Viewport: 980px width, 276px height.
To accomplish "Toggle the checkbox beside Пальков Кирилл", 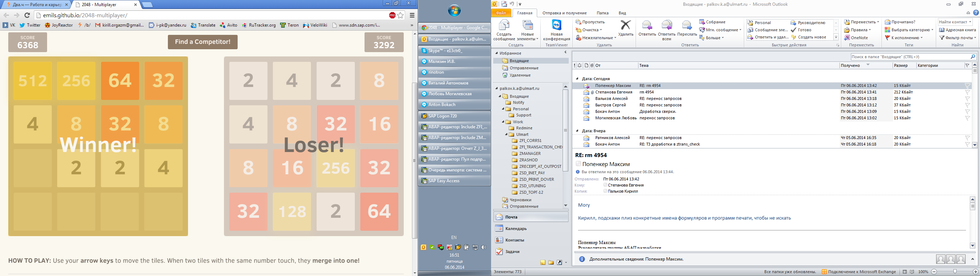I will pyautogui.click(x=605, y=191).
